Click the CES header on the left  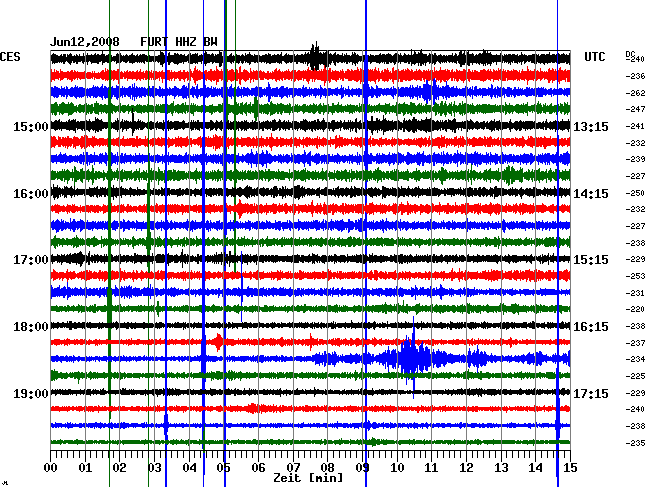pyautogui.click(x=10, y=57)
